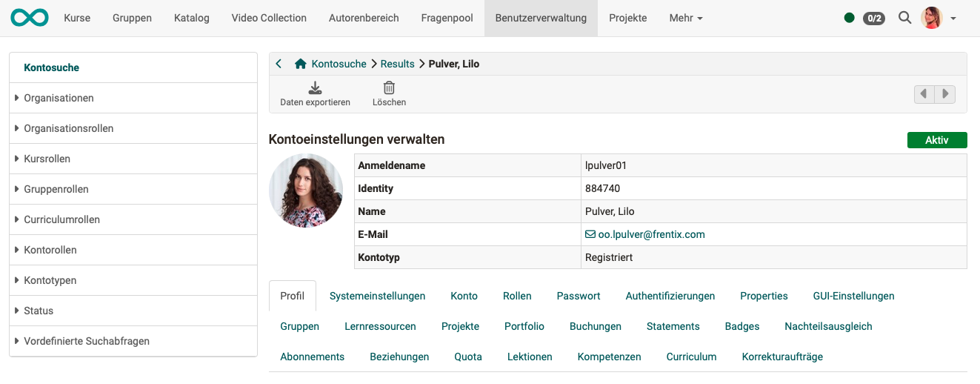
Task: Click Results breadcrumb link
Action: 399,64
